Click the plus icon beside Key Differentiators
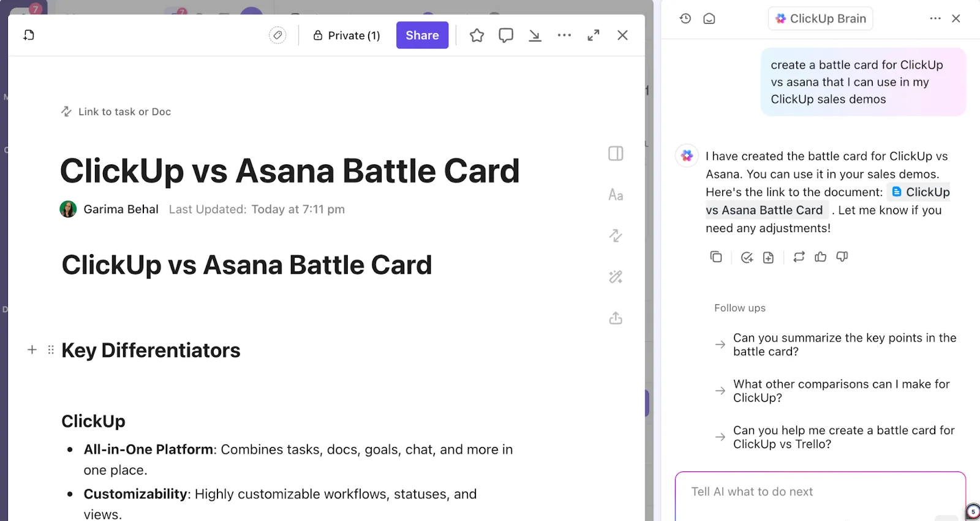The width and height of the screenshot is (980, 521). [x=32, y=350]
